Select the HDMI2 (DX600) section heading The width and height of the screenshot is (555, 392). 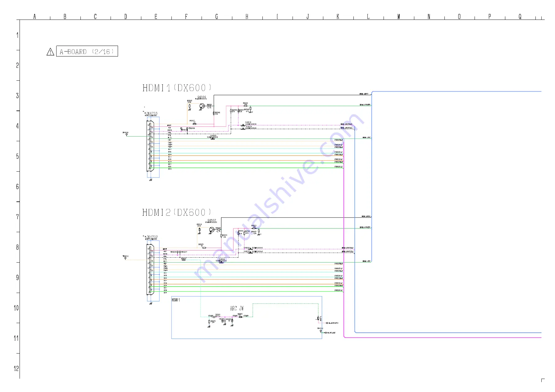[177, 212]
